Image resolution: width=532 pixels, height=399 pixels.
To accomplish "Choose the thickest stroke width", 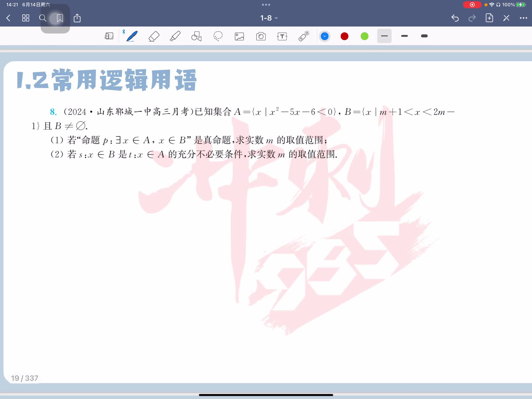I will (424, 36).
